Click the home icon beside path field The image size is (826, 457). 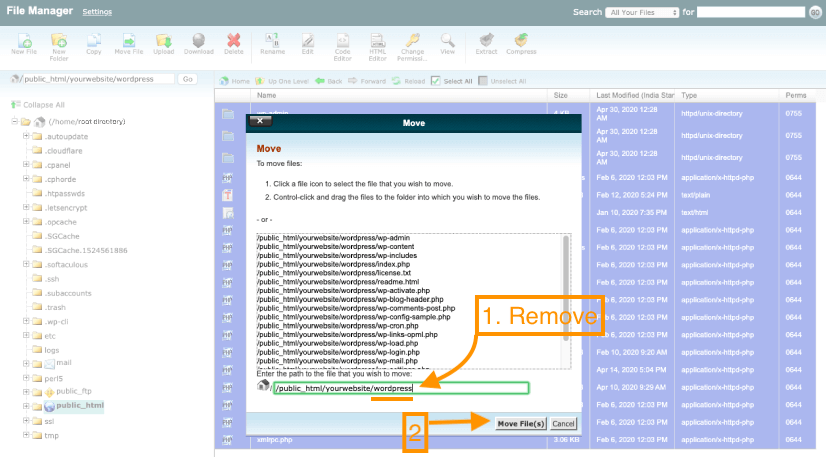(x=15, y=79)
